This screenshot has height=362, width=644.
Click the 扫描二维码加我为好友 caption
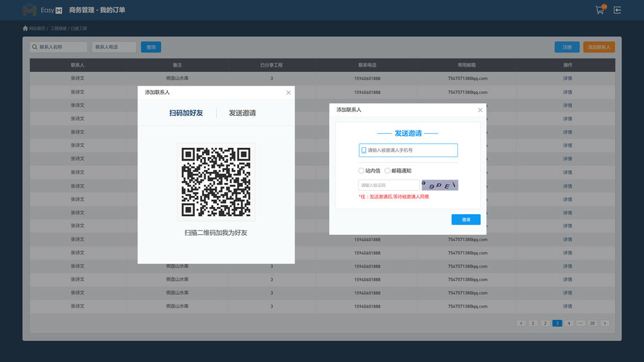point(216,233)
